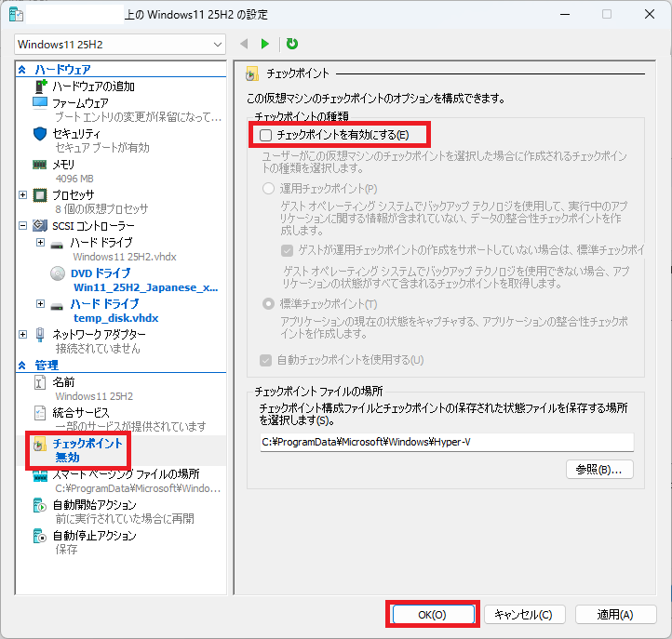Click the SCSI コントローラー icon

40,225
